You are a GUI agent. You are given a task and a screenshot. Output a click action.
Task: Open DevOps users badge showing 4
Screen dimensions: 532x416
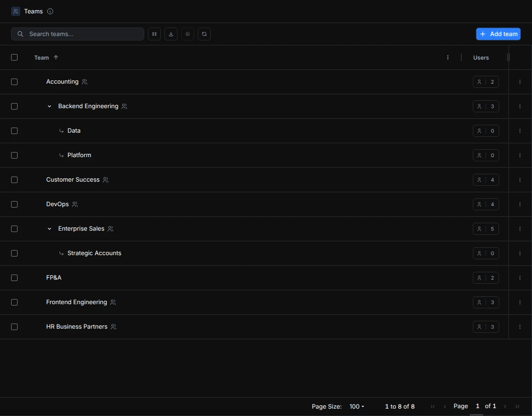coord(486,204)
